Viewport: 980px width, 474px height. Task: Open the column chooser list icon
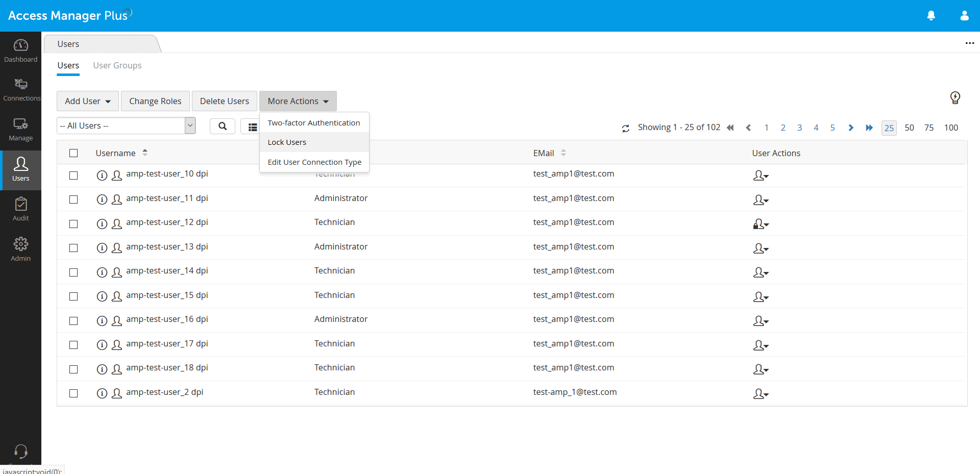(x=252, y=127)
